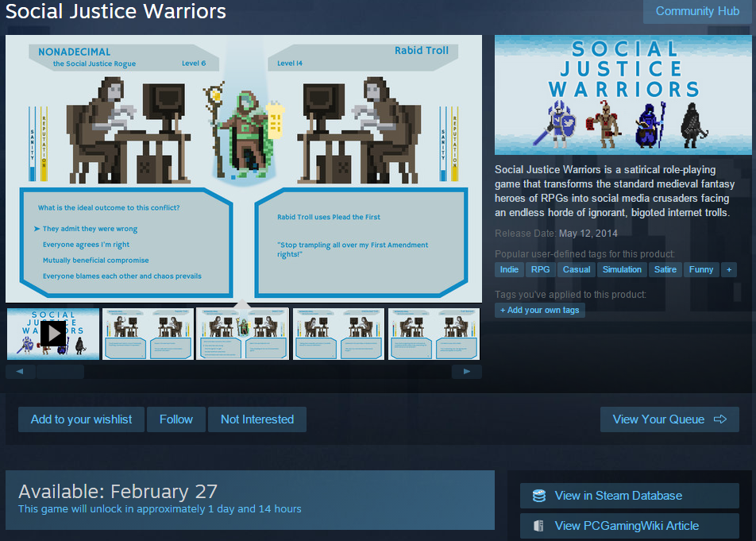Add the game to your wishlist

[x=82, y=419]
